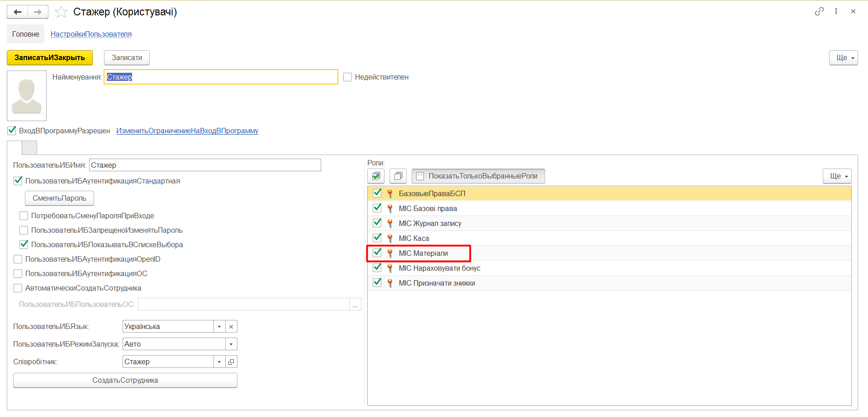The height and width of the screenshot is (418, 868).
Task: Enable ПотребоватьСменуПароляПриВходе checkbox
Action: (24, 216)
